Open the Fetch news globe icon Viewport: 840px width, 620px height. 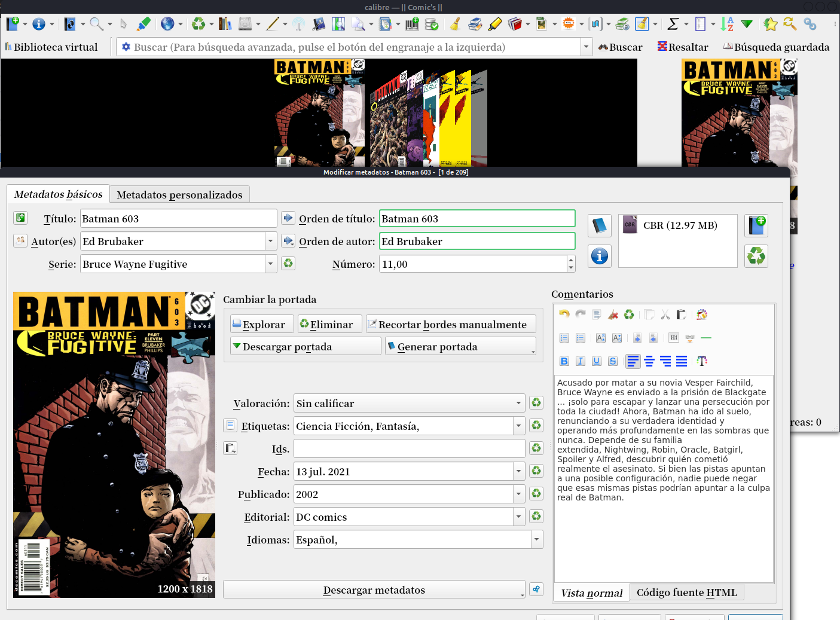click(167, 24)
